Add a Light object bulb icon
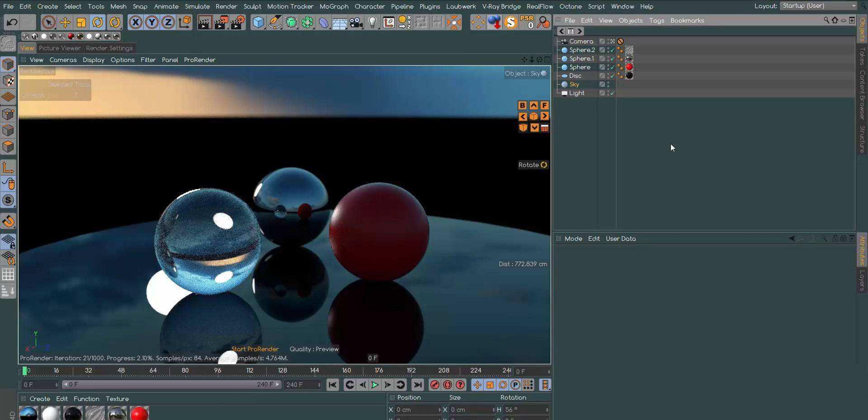This screenshot has height=420, width=868. coord(373,22)
